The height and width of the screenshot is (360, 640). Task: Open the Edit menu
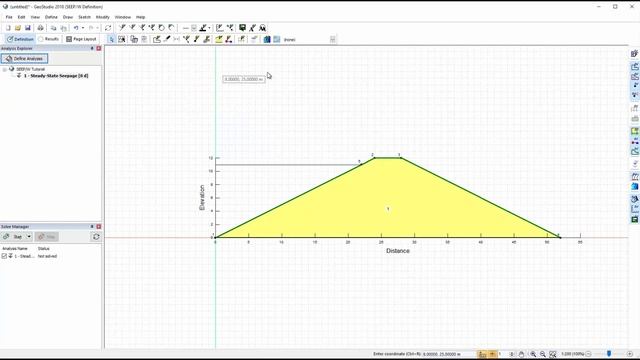point(21,17)
